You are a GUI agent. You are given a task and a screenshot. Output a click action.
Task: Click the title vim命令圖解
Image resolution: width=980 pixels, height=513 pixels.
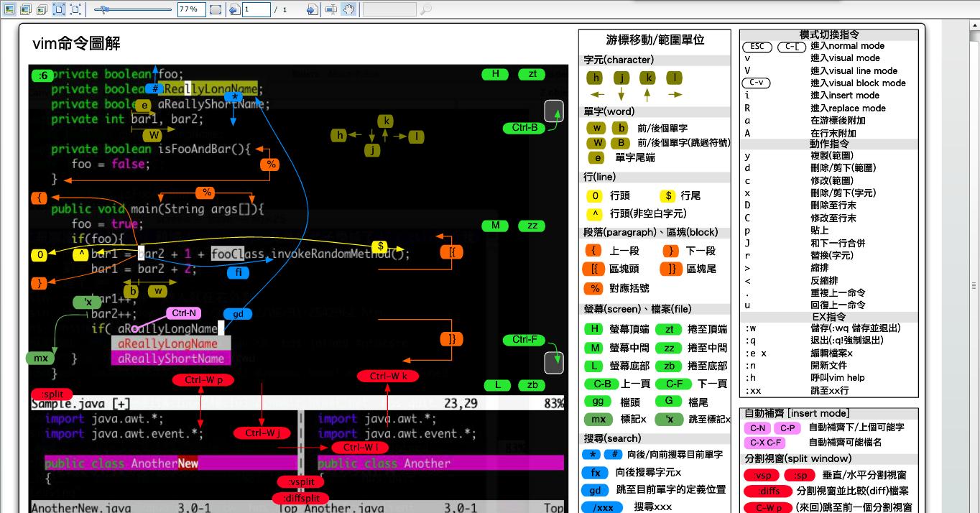pos(77,44)
